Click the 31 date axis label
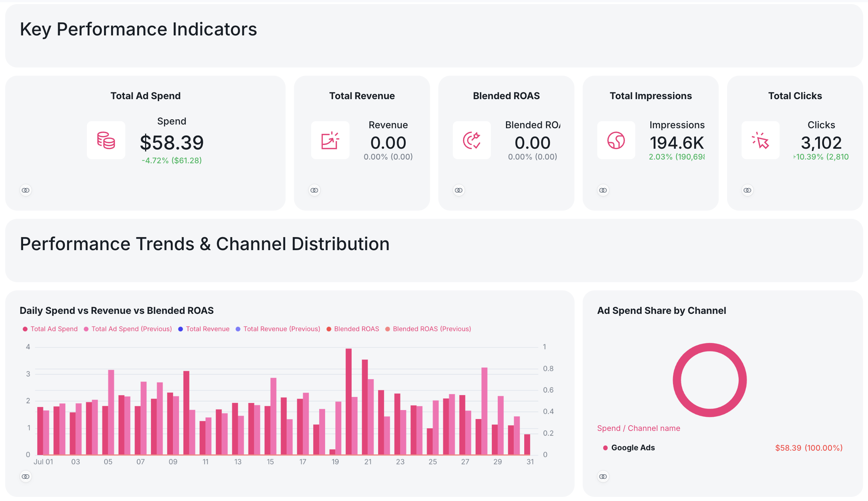This screenshot has height=501, width=868. coord(530,462)
